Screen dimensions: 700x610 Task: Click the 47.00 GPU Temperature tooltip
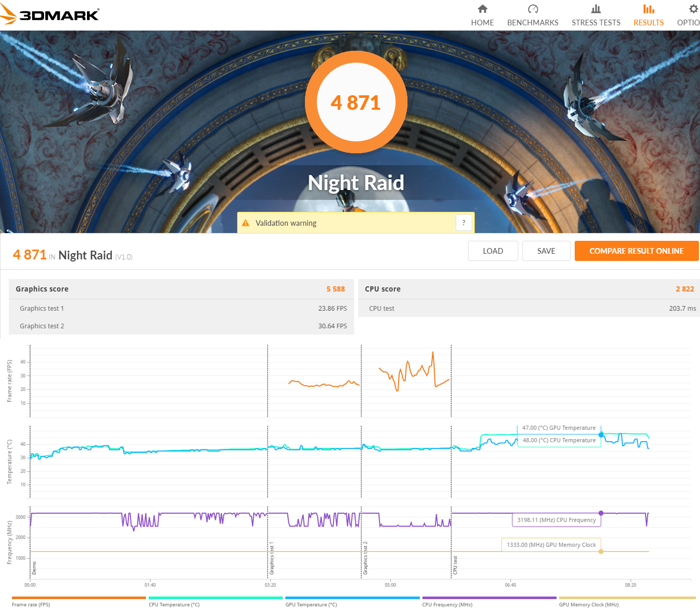click(559, 428)
